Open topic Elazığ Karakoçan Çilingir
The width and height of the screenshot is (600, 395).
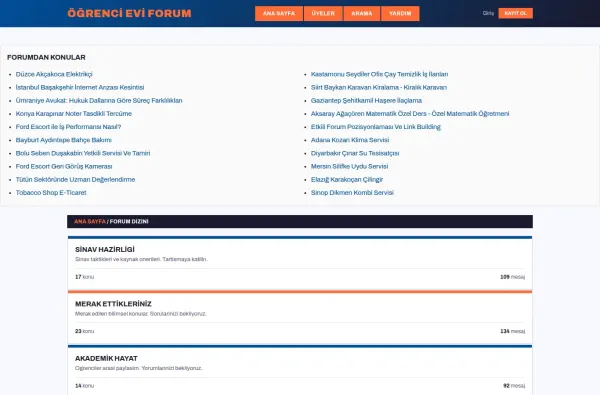347,180
